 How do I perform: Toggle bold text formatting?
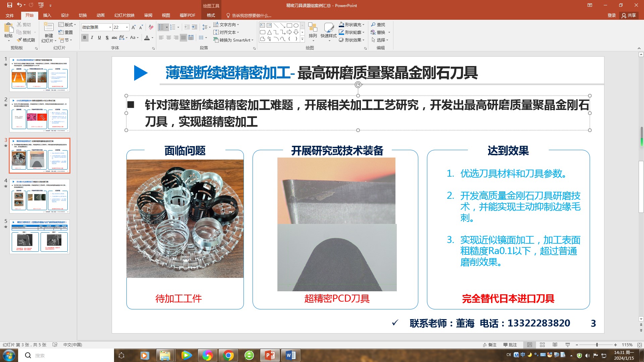pos(85,38)
